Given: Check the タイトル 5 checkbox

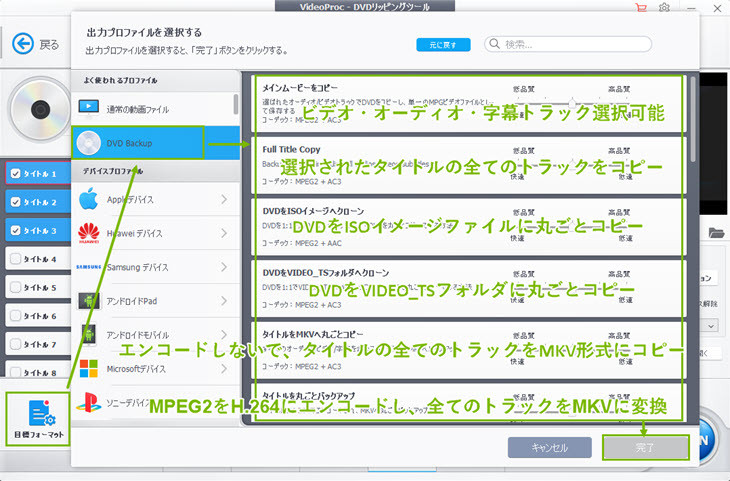Looking at the screenshot, I should [15, 287].
